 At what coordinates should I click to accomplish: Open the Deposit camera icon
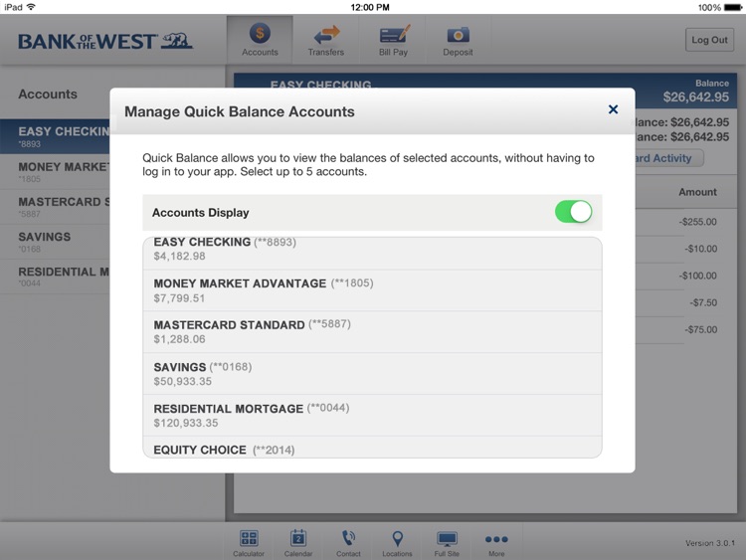click(458, 40)
